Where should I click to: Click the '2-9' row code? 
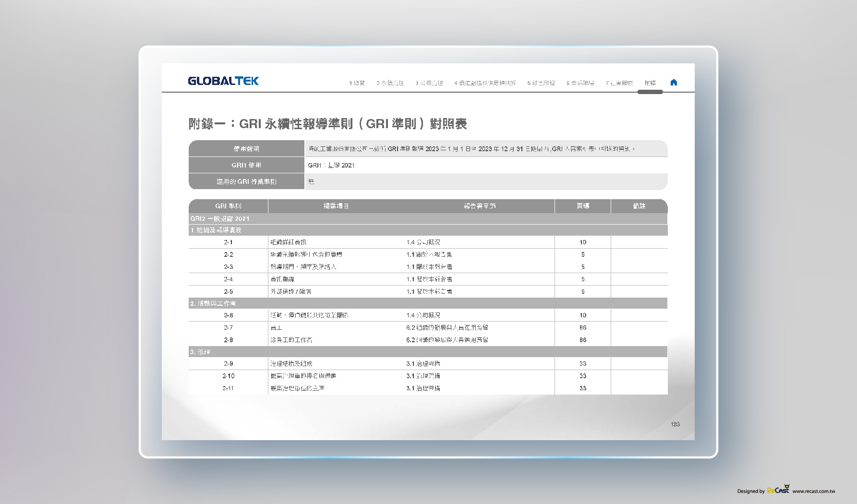coord(228,364)
